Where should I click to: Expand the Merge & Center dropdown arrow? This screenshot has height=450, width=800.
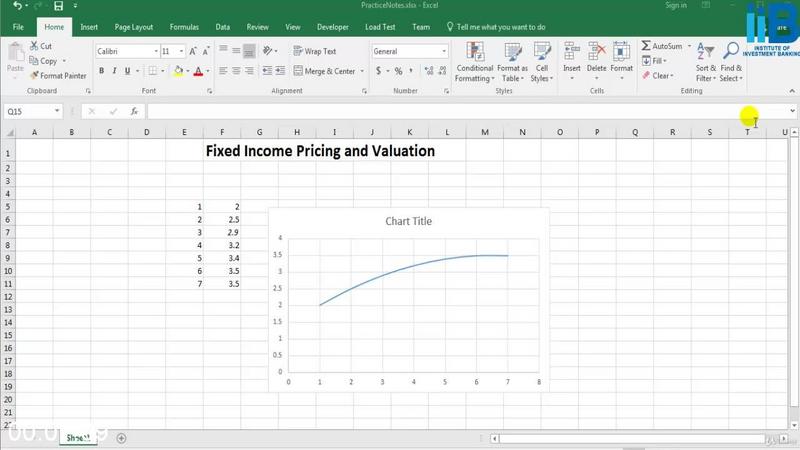(362, 71)
